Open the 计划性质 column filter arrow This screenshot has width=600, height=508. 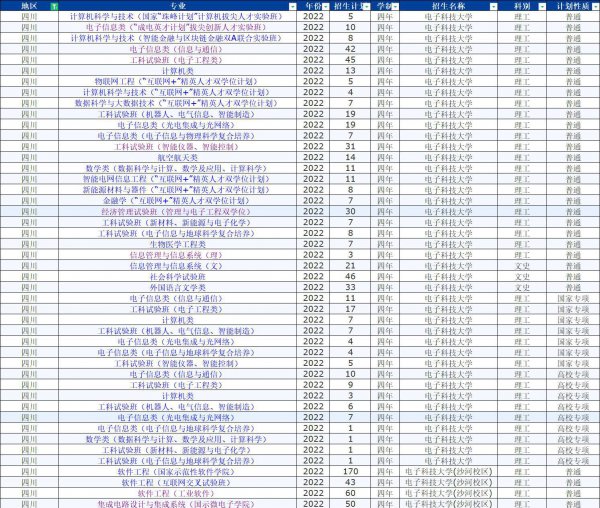594,6
